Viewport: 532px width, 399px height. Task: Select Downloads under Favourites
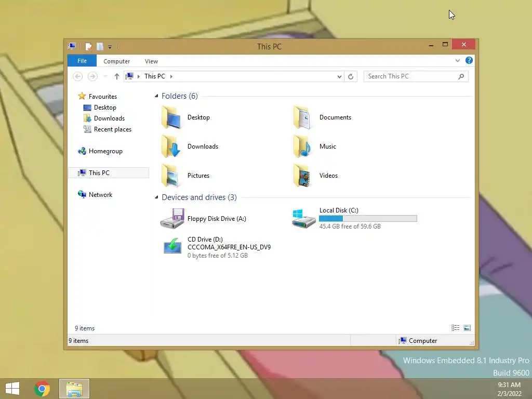[109, 118]
